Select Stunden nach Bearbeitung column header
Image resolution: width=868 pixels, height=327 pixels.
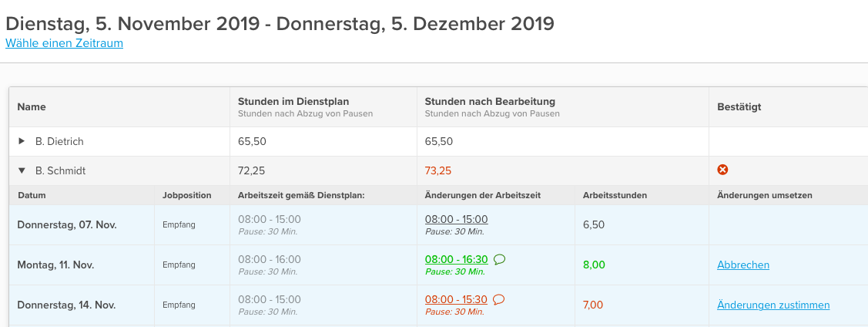[x=490, y=101]
